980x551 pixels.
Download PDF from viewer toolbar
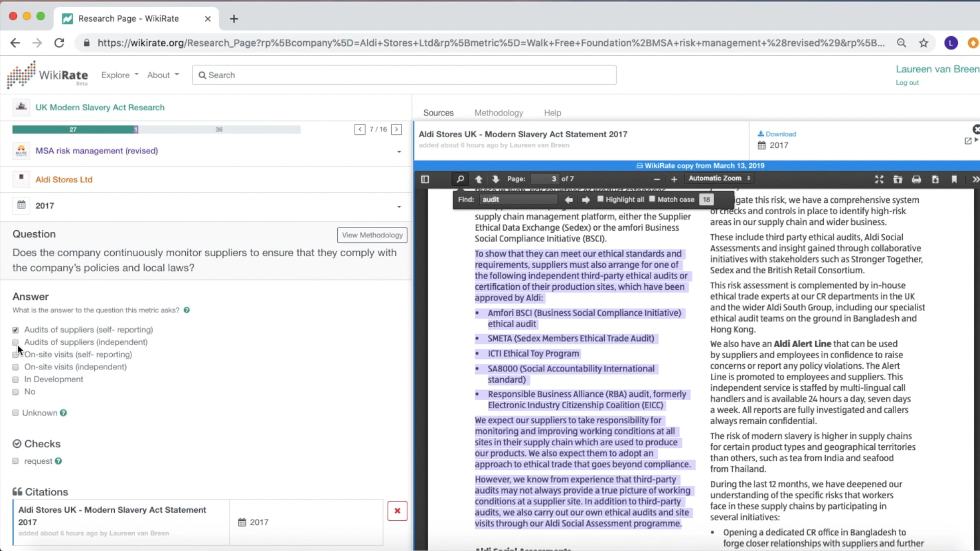click(x=935, y=179)
